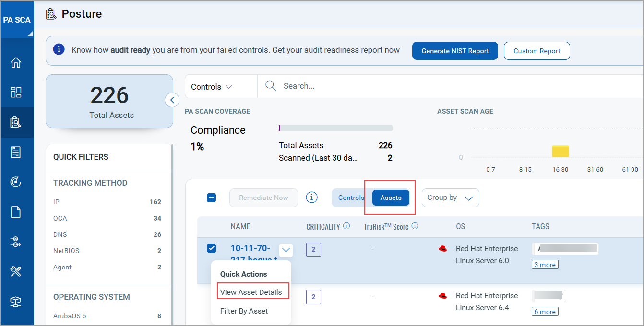Viewport: 644px width, 326px height.
Task: Click the TAGS column header
Action: click(x=540, y=226)
